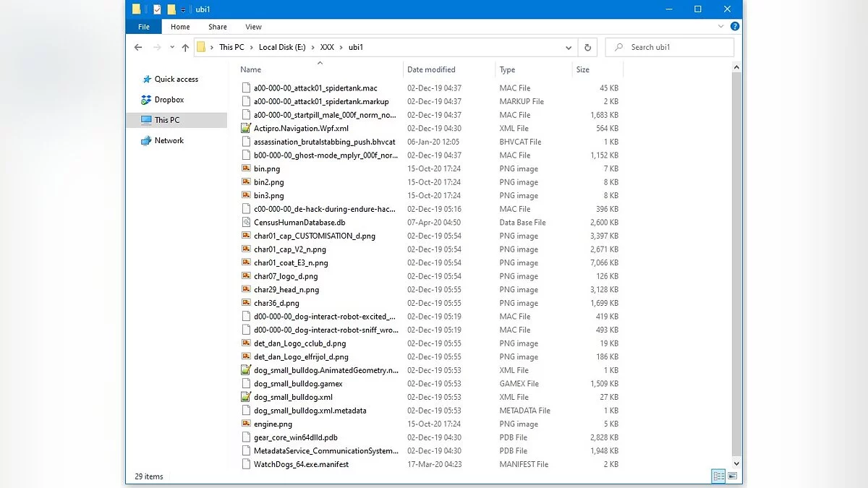This screenshot has height=488, width=868.
Task: Click the dog_small_bulldog.xml file icon
Action: click(x=246, y=397)
